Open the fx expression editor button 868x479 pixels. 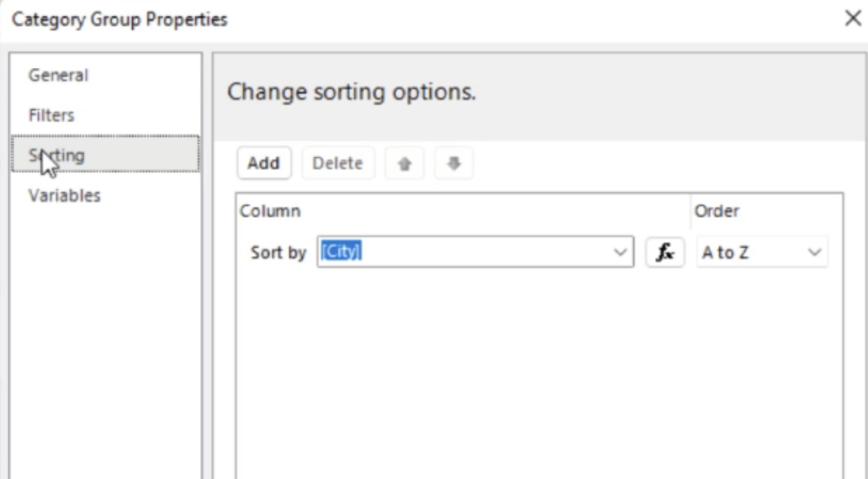(x=664, y=252)
